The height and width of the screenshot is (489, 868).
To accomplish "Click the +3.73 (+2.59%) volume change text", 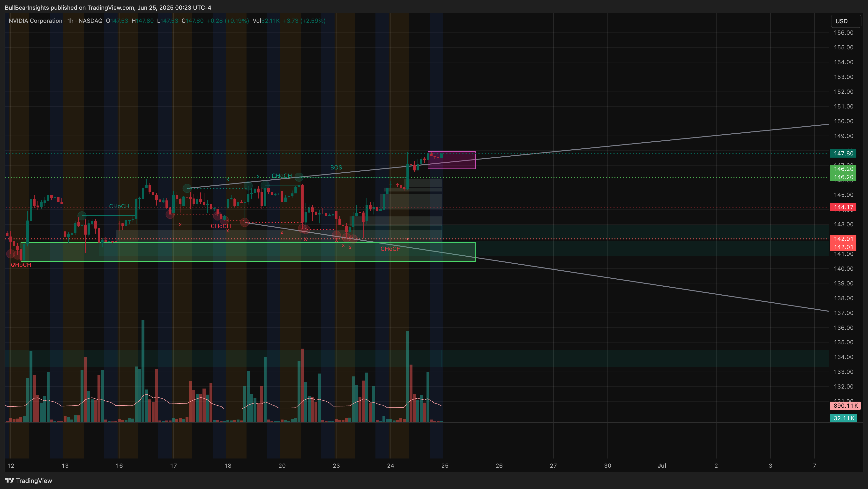I will click(x=304, y=21).
